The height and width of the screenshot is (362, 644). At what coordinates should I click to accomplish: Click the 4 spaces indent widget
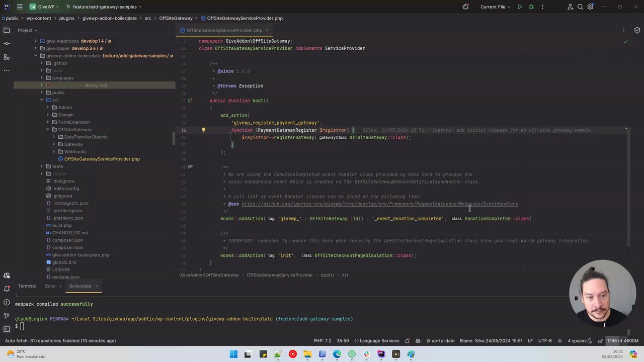point(579,341)
